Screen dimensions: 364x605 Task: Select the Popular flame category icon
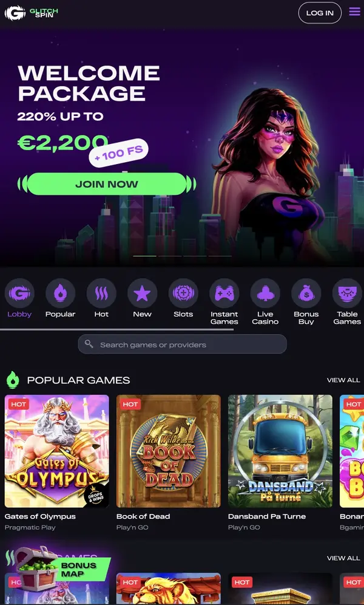pos(61,293)
